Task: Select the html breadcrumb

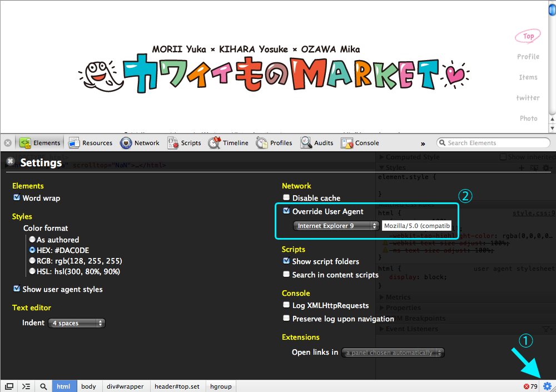Action: [64, 386]
